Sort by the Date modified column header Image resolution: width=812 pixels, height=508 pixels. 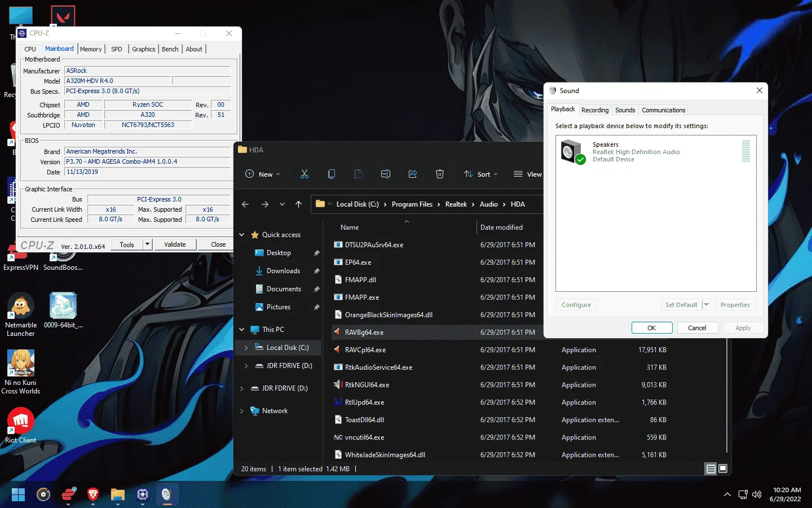(501, 227)
